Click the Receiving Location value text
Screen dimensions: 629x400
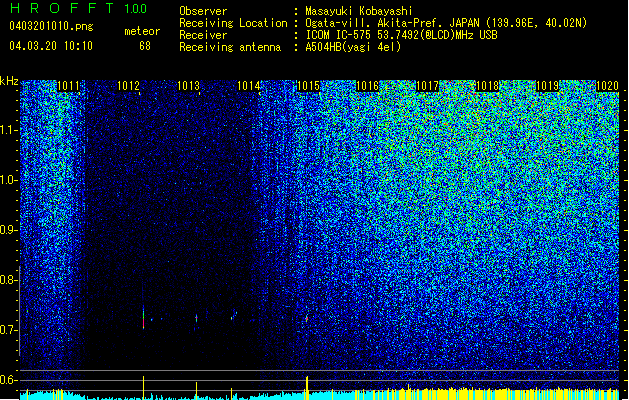[x=446, y=23]
